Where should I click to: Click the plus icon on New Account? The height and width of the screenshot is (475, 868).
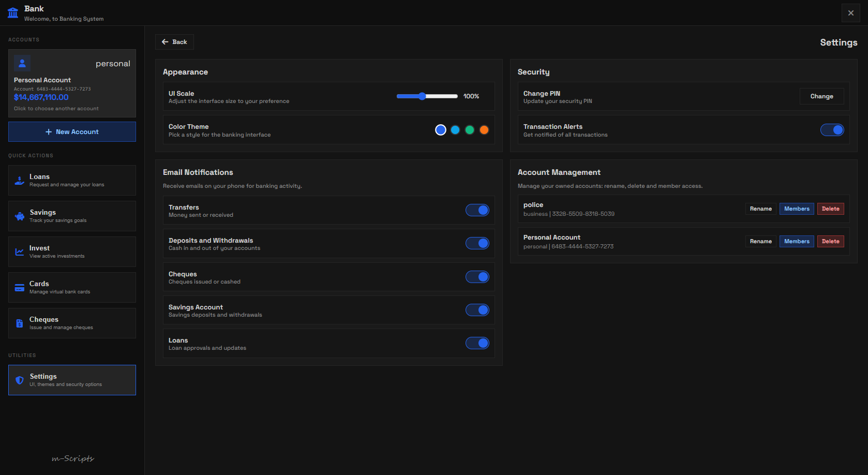pyautogui.click(x=49, y=132)
